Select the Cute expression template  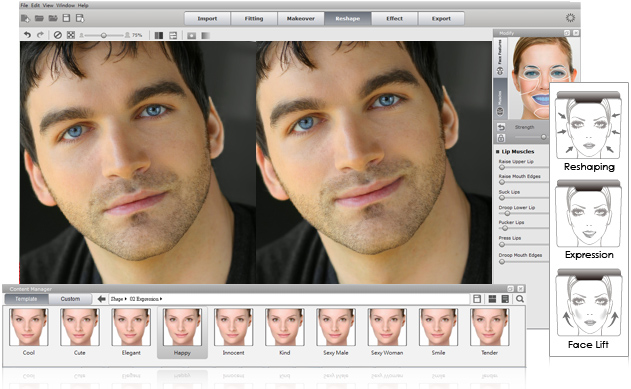click(x=80, y=332)
